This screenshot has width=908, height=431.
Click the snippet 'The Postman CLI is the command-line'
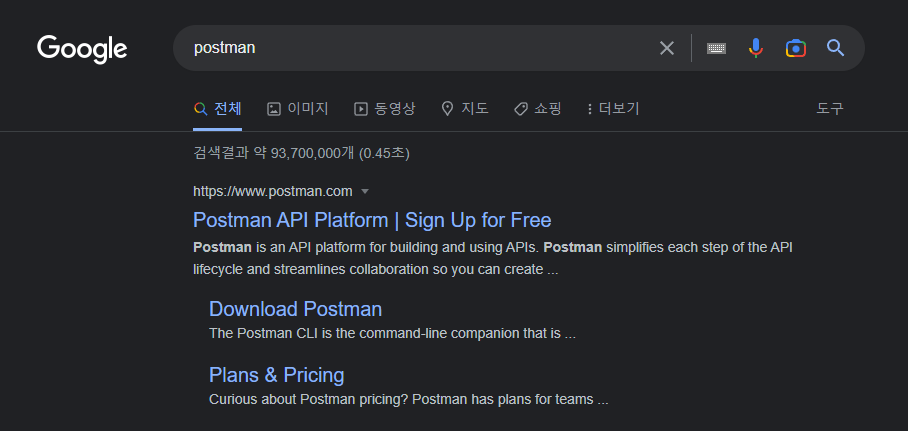tap(392, 334)
